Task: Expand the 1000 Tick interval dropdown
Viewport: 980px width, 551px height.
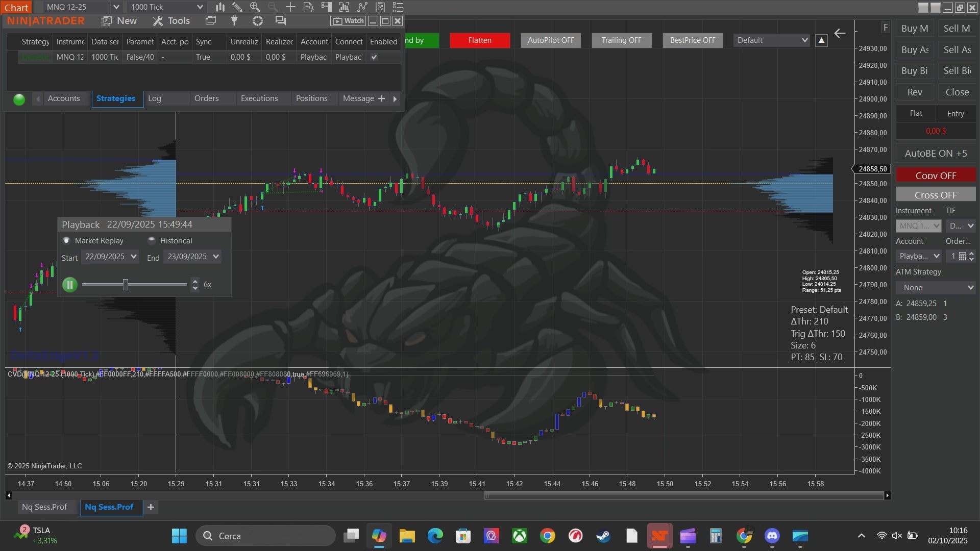Action: 200,7
